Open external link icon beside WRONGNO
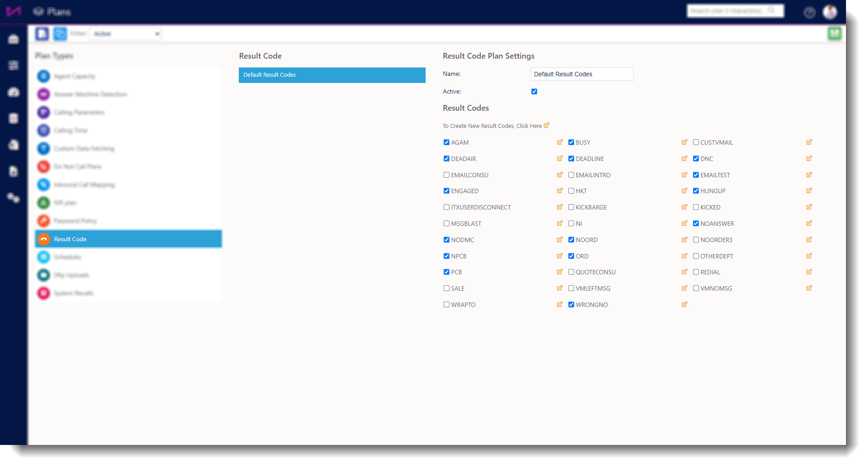The width and height of the screenshot is (868, 467). [x=684, y=304]
